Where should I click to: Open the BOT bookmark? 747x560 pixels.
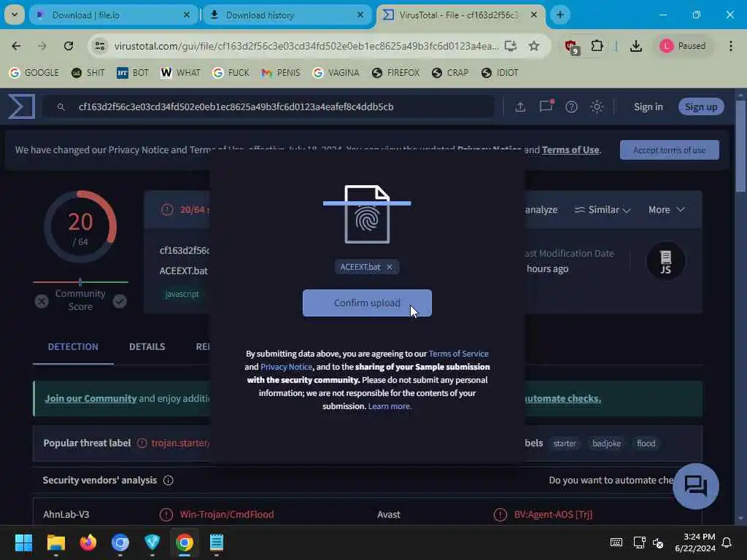tap(133, 72)
